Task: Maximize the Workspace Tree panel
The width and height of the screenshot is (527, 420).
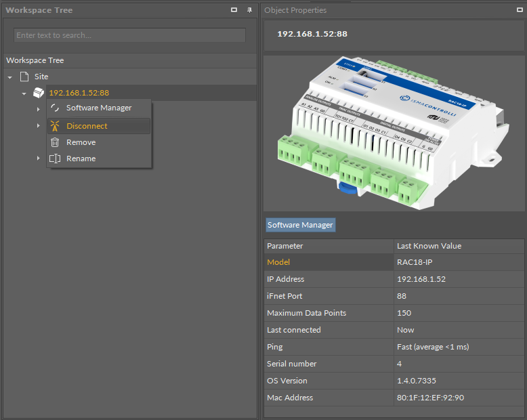Action: click(234, 10)
